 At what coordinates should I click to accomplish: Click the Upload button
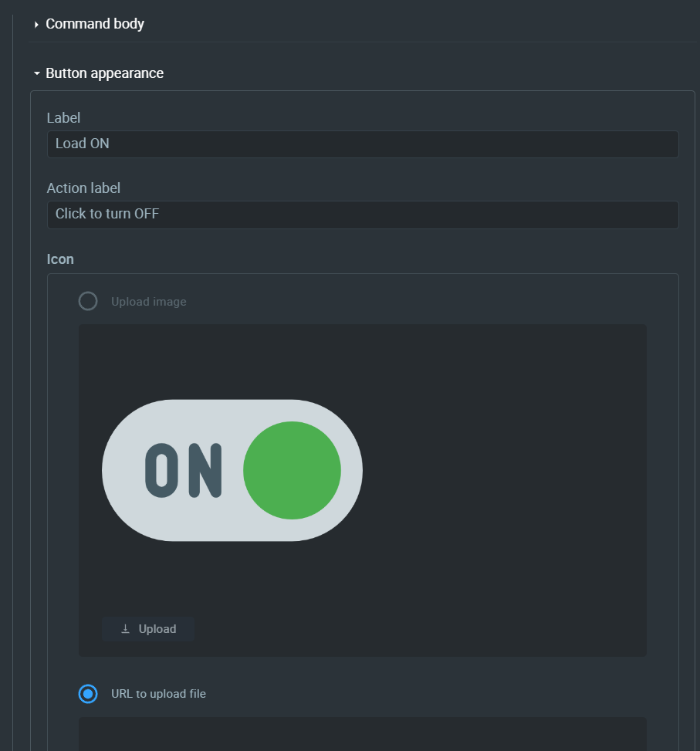148,629
